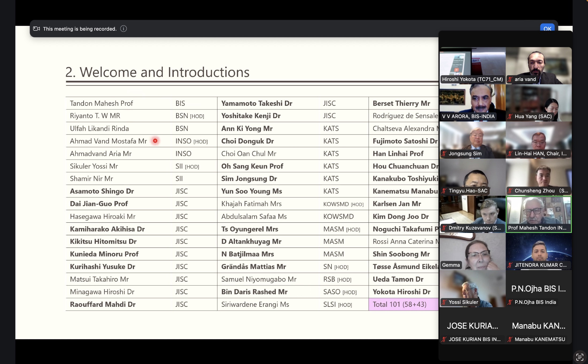Click JOSE KURIAN's muted mic icon

click(x=444, y=339)
